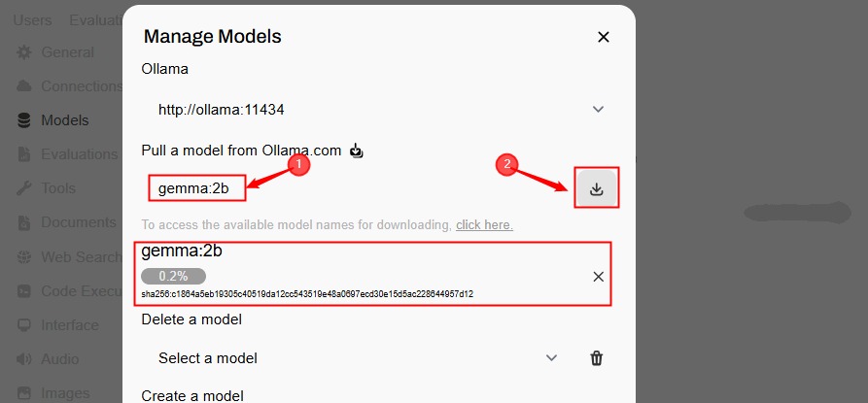Follow the "click here" link
868x403 pixels.
[484, 225]
